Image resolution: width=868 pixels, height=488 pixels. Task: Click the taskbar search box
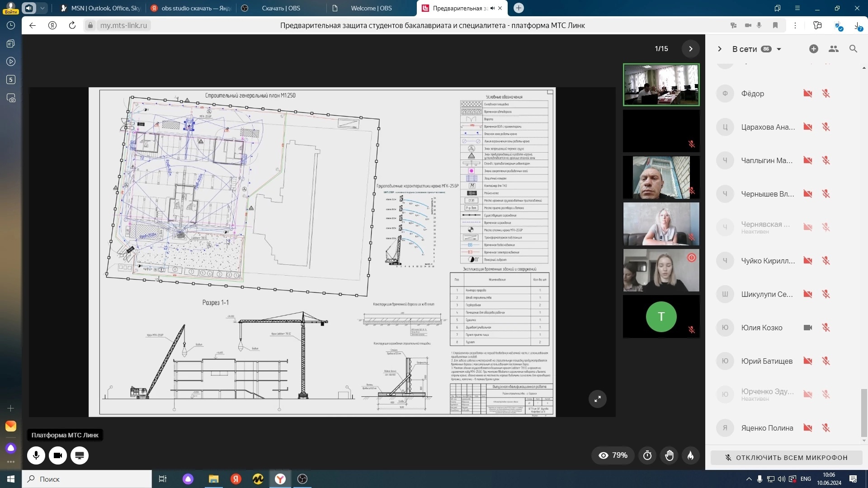[87, 479]
